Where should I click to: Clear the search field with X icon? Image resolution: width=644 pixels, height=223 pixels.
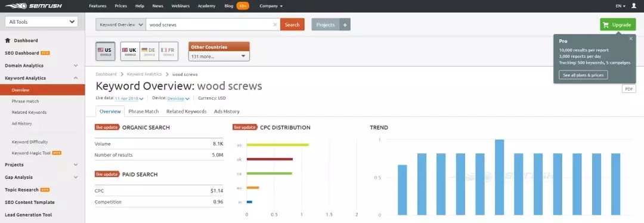coord(275,24)
